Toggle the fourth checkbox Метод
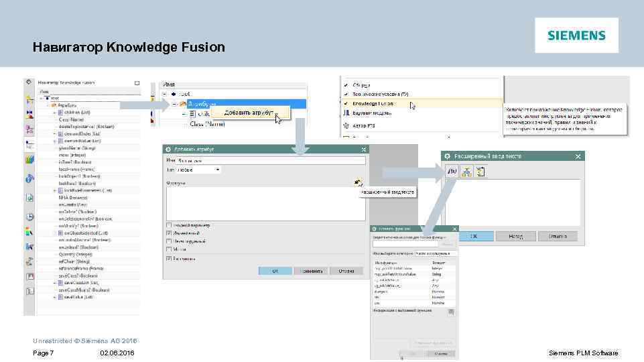 [169, 249]
